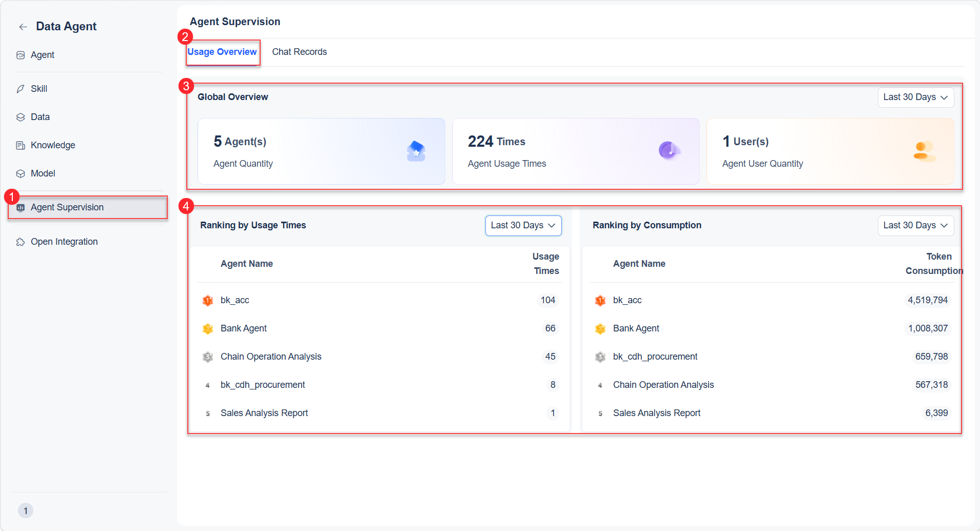
Task: Select Agent Supervision in the sidebar
Action: pos(87,207)
